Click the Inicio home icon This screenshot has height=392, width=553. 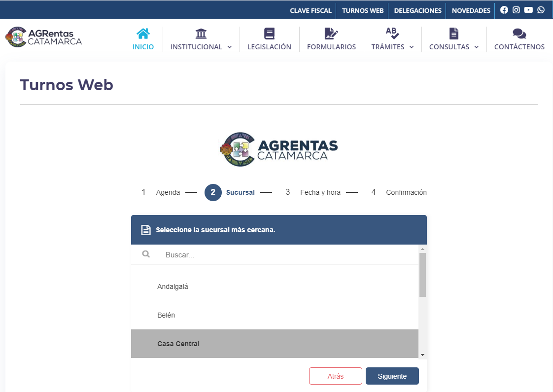(143, 34)
